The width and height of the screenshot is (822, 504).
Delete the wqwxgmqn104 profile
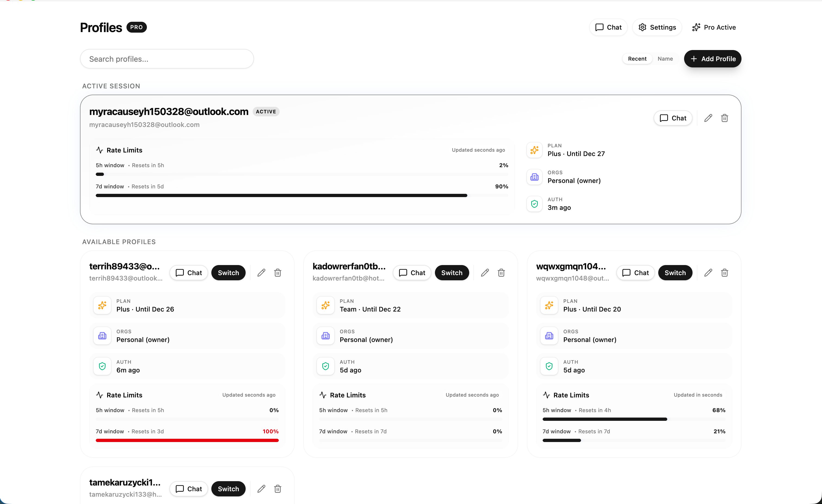[x=724, y=273]
